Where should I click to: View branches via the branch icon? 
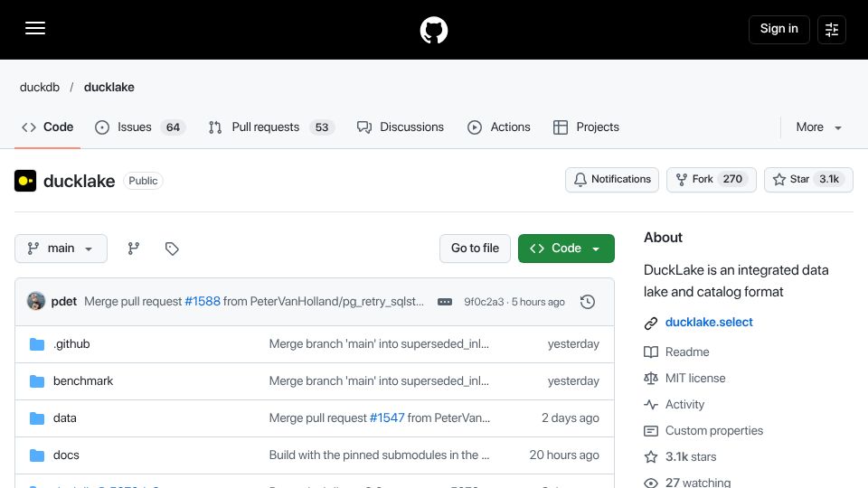point(134,249)
